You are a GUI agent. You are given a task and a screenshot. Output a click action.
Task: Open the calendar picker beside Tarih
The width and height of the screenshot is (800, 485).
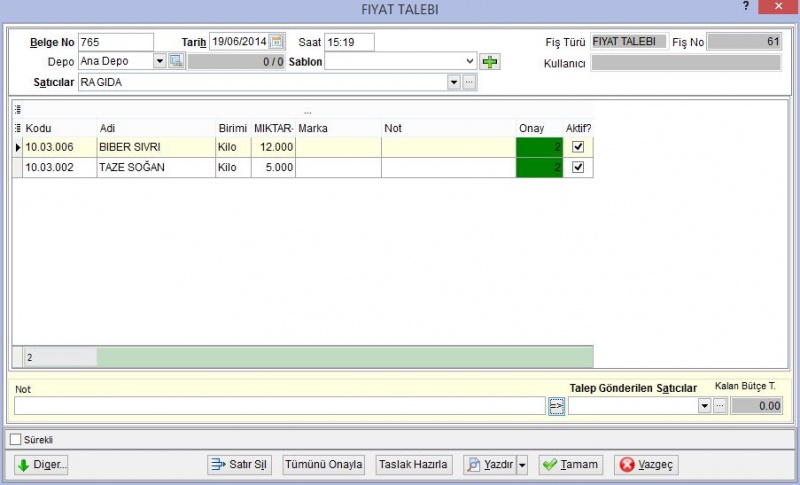coord(277,42)
